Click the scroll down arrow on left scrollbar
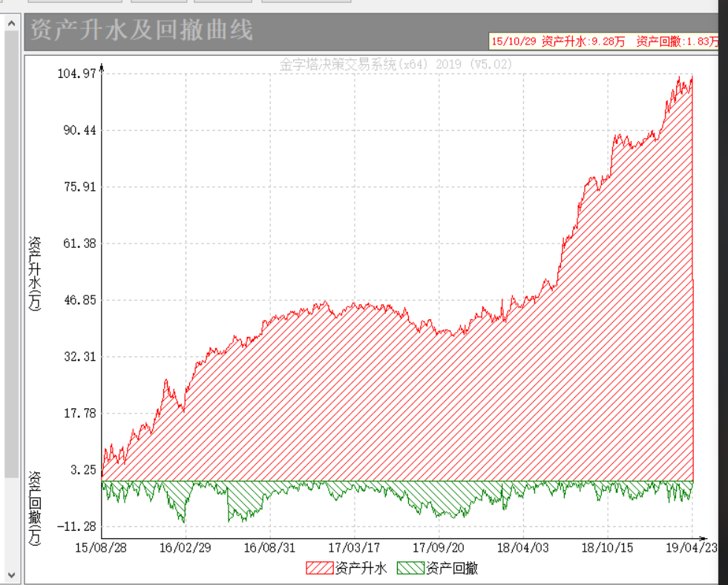The height and width of the screenshot is (585, 728). pyautogui.click(x=12, y=575)
